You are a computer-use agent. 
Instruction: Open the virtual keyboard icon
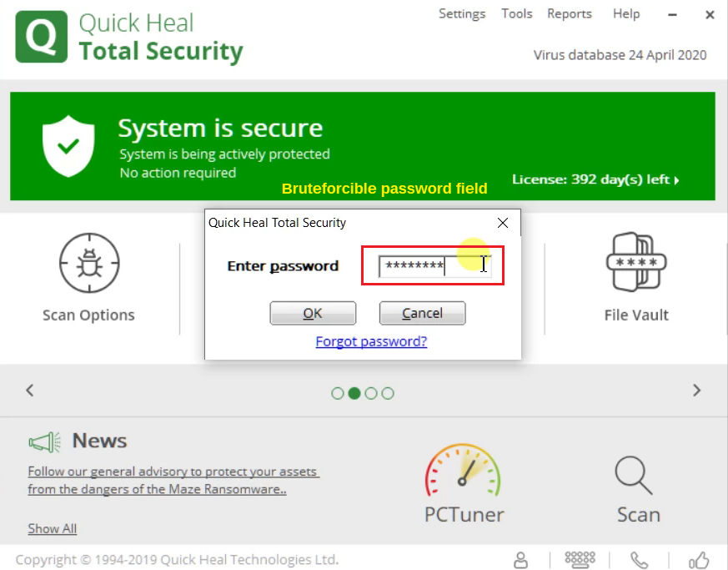click(580, 559)
